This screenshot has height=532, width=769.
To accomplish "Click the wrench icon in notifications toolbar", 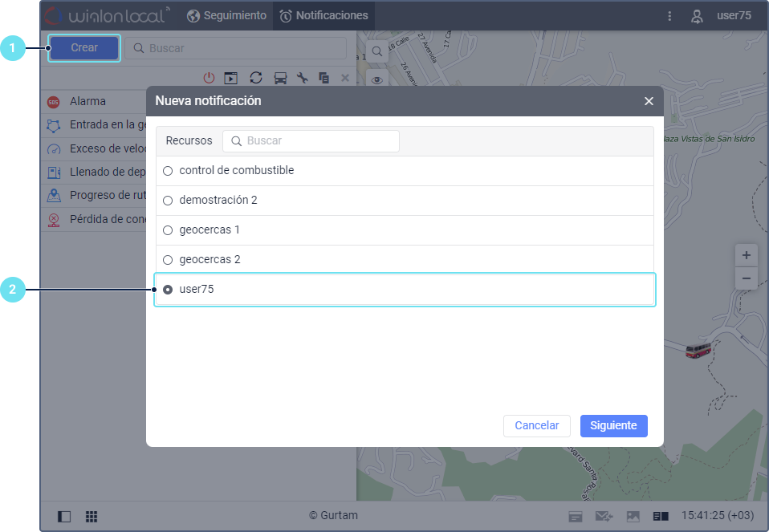I will [x=303, y=78].
